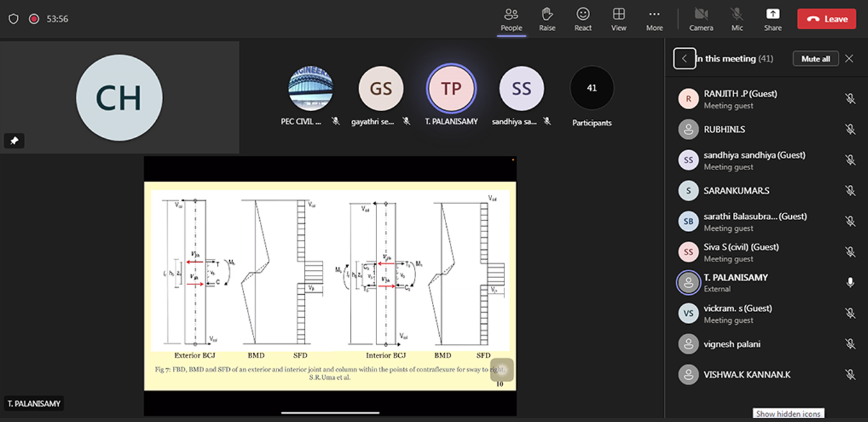Image resolution: width=868 pixels, height=422 pixels.
Task: Close the participants side panel
Action: tap(849, 59)
